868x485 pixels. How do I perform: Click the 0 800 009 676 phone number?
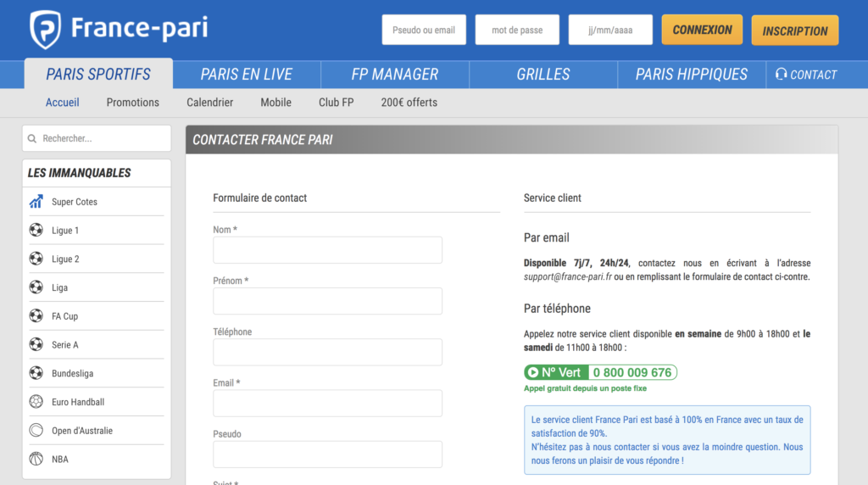632,372
